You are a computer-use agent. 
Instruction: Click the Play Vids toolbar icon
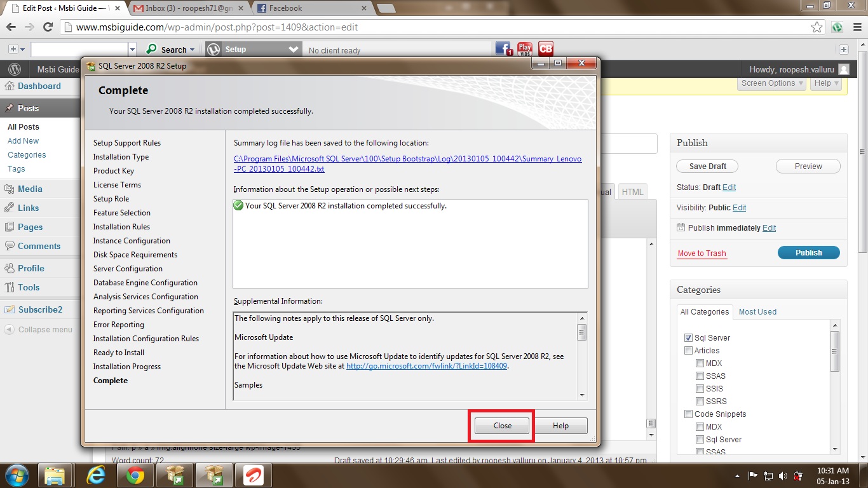pyautogui.click(x=525, y=49)
